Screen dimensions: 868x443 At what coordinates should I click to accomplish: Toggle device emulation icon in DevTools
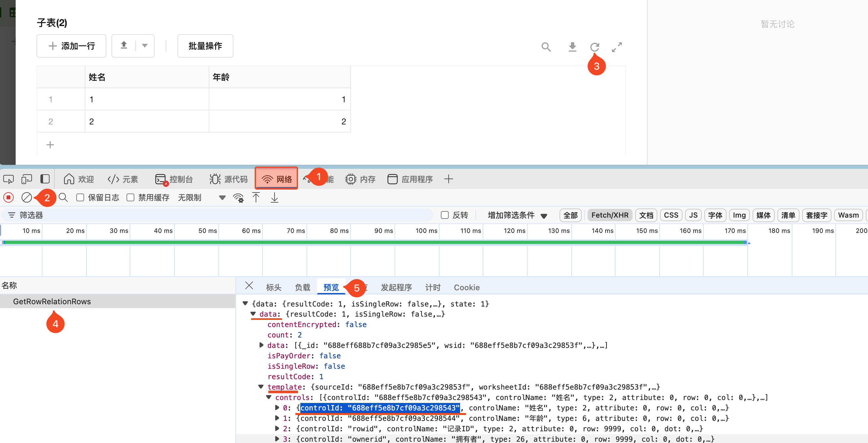point(26,179)
